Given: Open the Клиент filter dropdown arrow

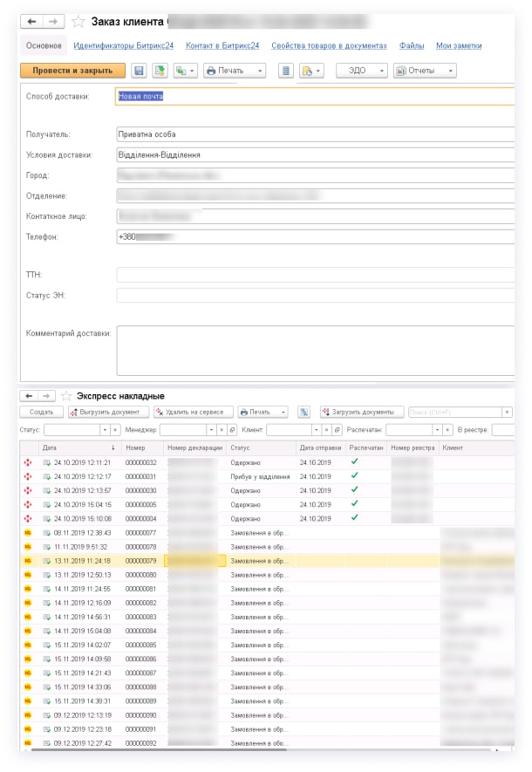Looking at the screenshot, I should coord(317,430).
